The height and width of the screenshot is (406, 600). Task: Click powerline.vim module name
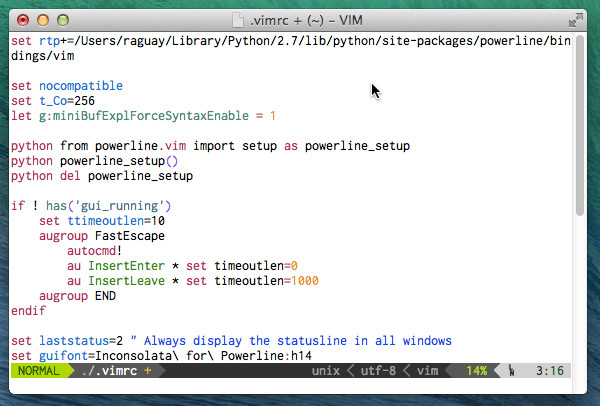coord(140,146)
